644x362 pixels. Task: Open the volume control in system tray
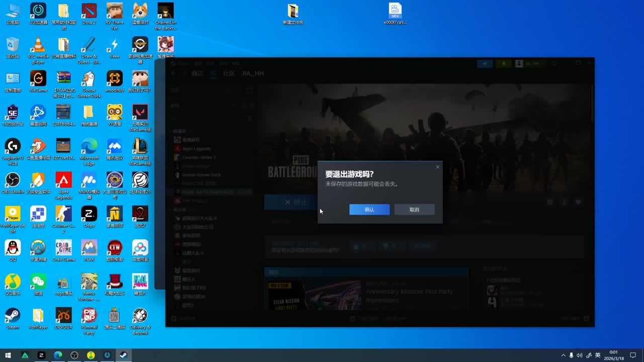pyautogui.click(x=579, y=355)
